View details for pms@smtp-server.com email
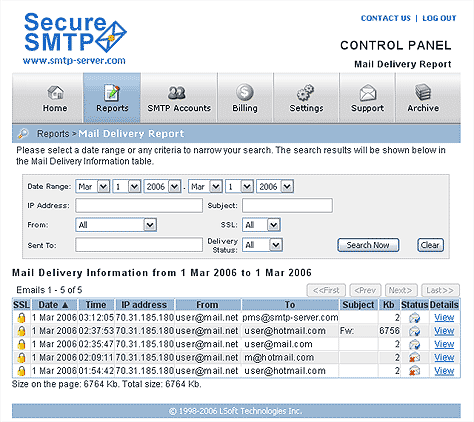This screenshot has height=422, width=474. click(x=444, y=318)
